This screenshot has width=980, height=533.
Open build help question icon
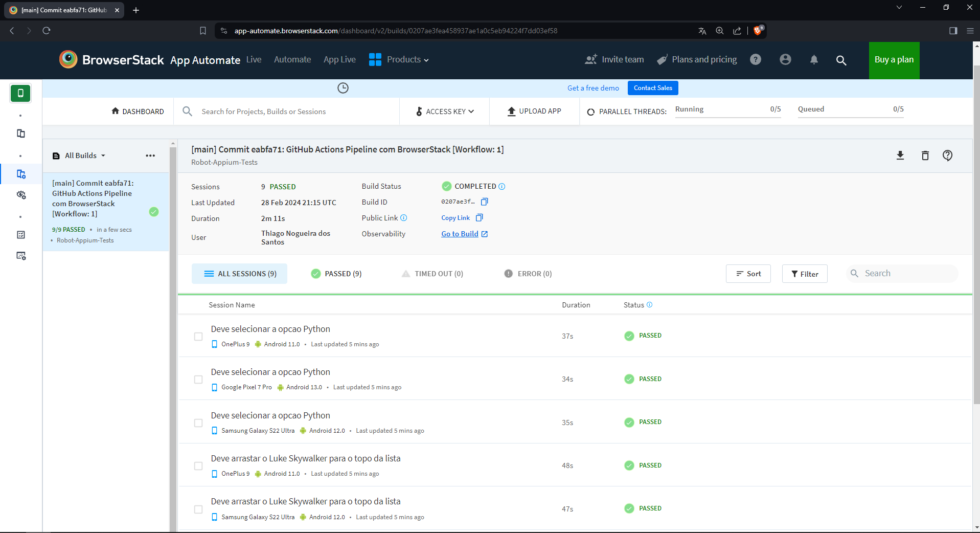(947, 156)
